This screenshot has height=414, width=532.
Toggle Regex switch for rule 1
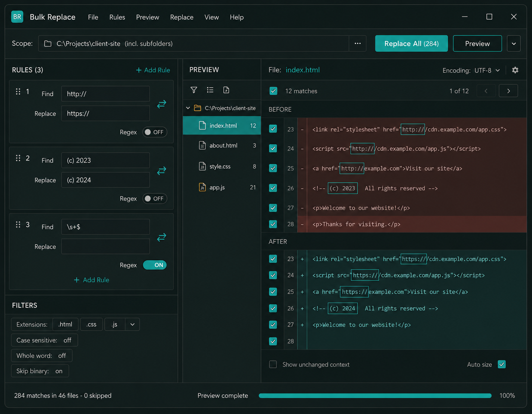(x=155, y=132)
